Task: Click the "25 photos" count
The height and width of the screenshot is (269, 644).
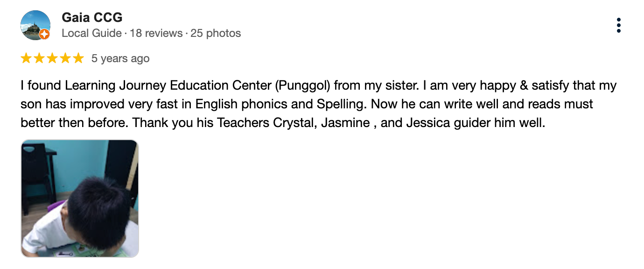Action: tap(216, 34)
